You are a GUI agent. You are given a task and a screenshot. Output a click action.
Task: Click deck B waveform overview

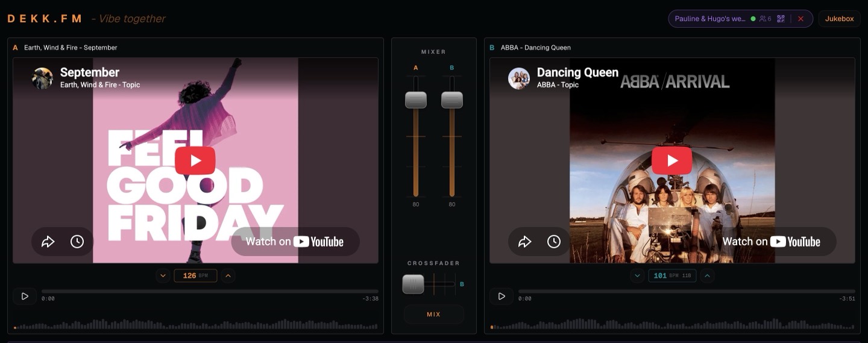(673, 324)
